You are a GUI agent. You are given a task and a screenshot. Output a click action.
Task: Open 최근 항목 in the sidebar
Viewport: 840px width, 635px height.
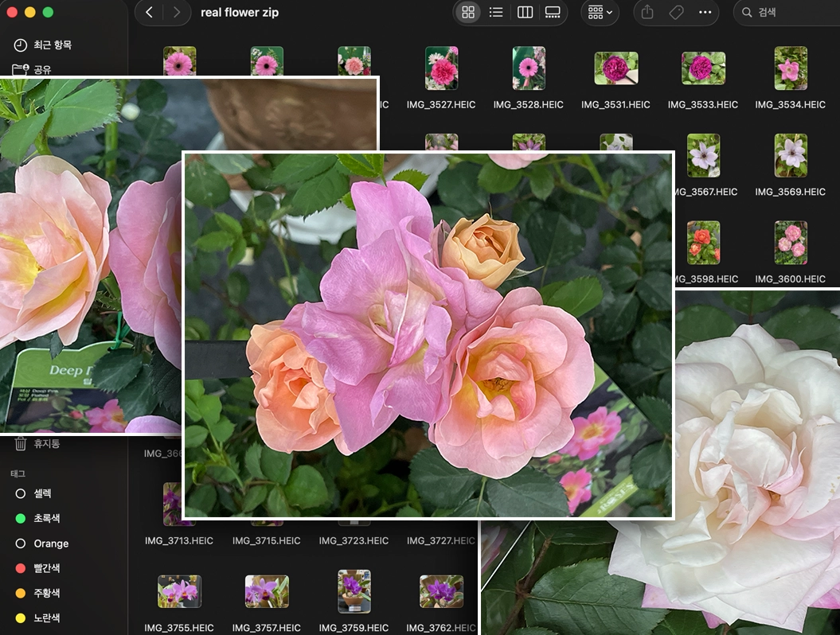tap(53, 45)
